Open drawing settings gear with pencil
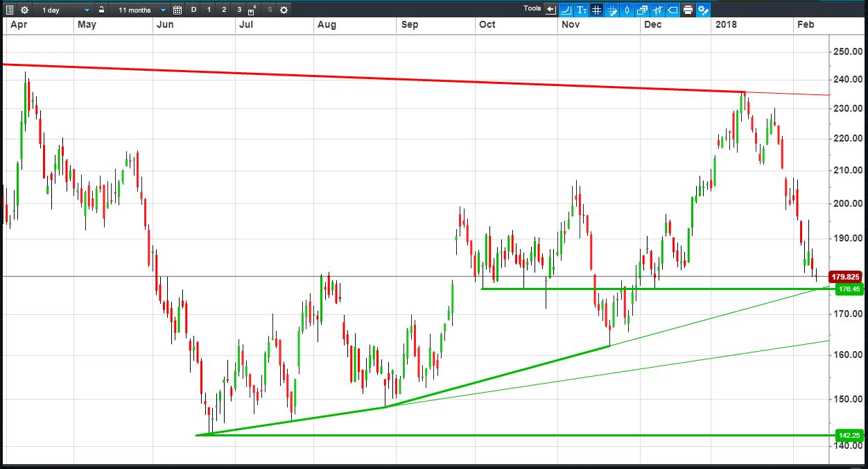868x469 pixels. [x=703, y=10]
